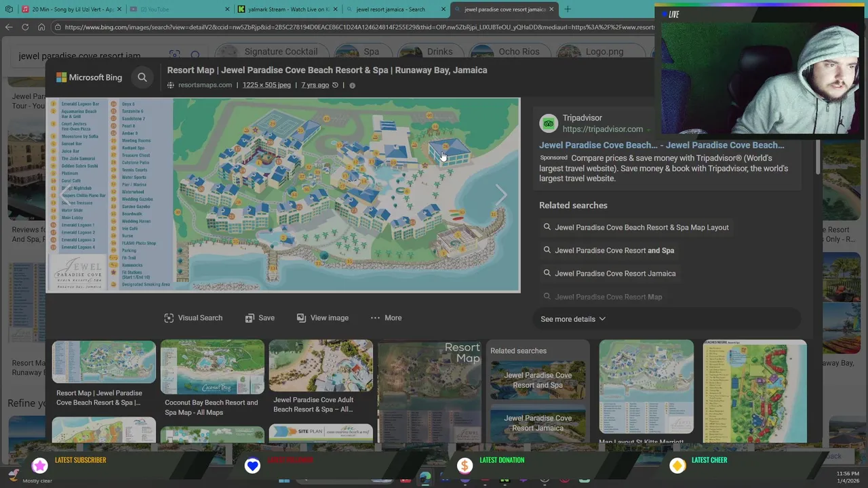This screenshot has height=488, width=868.
Task: Open the Microsoft Bing logo link
Action: click(x=89, y=77)
